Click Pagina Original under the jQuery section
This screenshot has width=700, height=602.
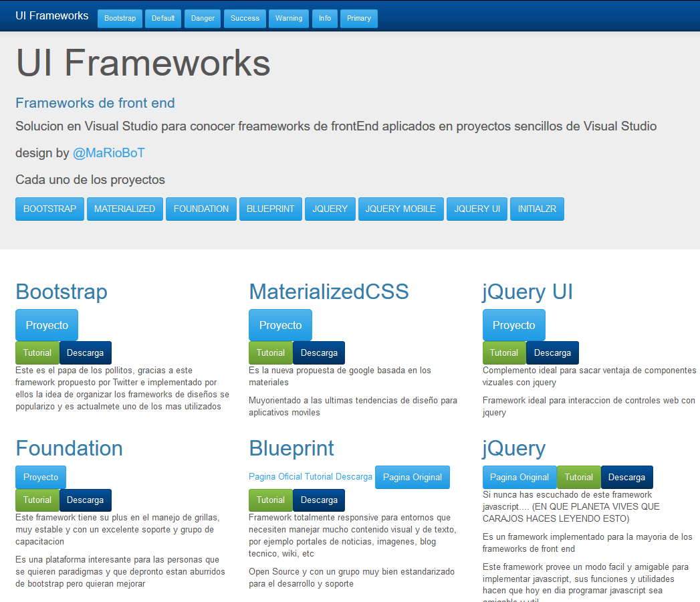(519, 478)
